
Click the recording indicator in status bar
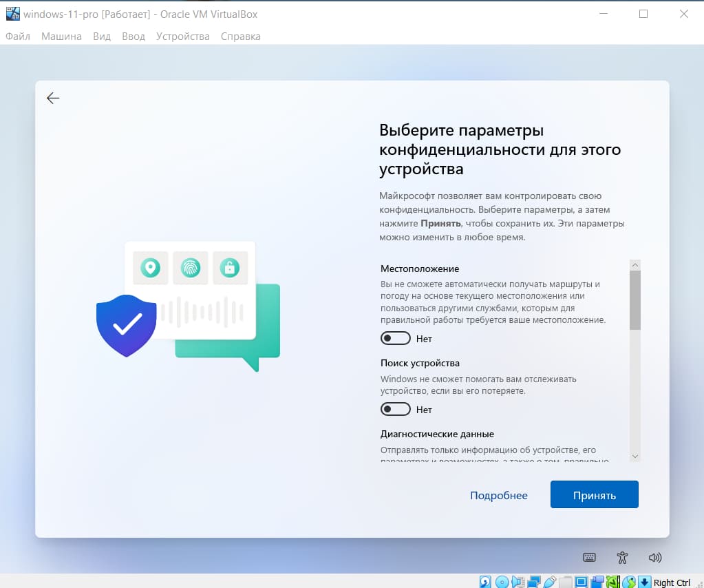597,582
